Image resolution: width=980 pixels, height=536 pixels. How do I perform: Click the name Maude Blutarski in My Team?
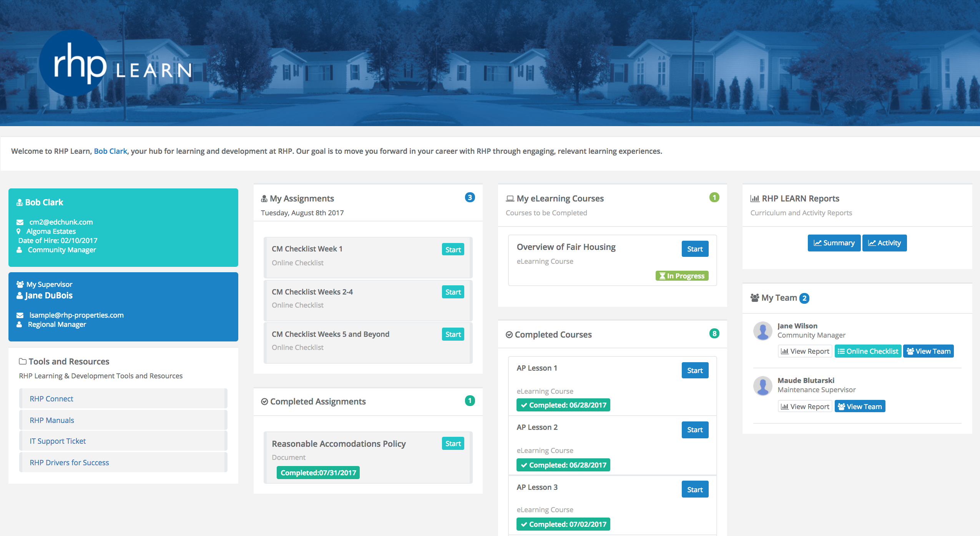point(806,380)
